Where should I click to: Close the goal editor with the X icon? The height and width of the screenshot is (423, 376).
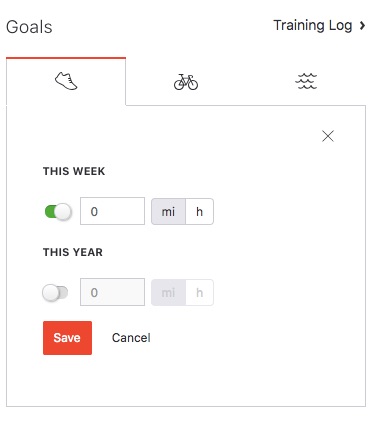[328, 136]
